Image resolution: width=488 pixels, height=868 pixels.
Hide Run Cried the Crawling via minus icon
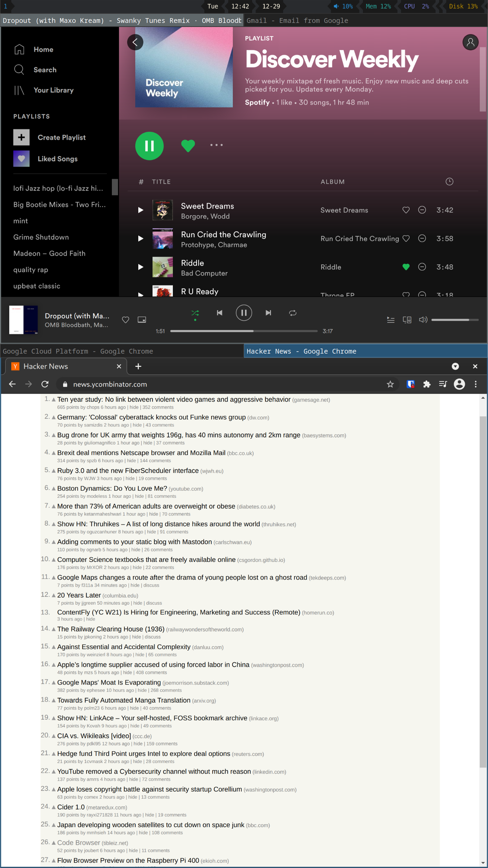pos(422,238)
